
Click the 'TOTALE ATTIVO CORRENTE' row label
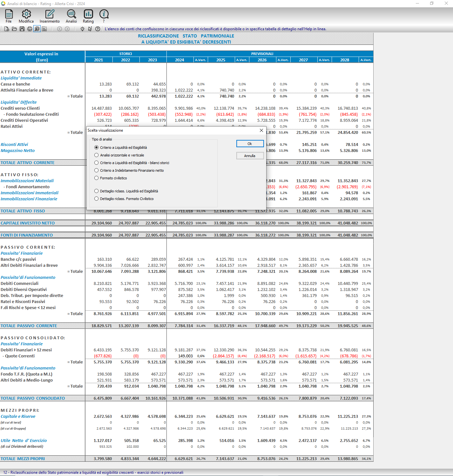pos(28,163)
